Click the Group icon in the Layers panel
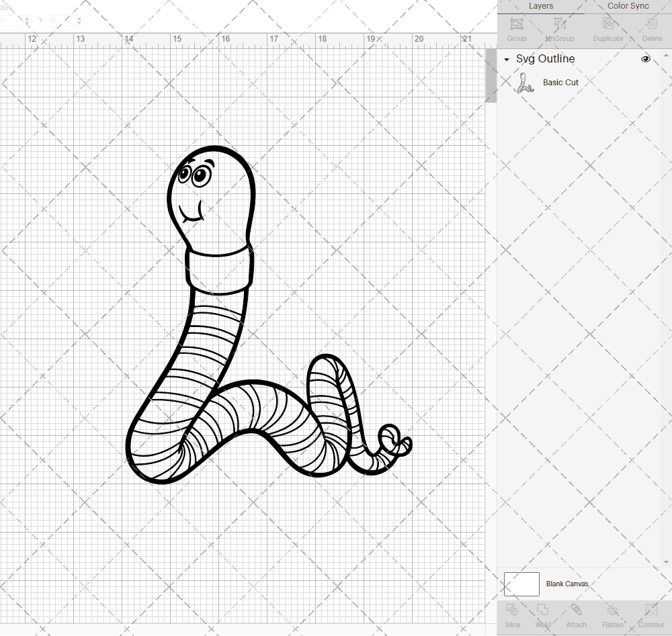The width and height of the screenshot is (672, 636). [x=517, y=28]
